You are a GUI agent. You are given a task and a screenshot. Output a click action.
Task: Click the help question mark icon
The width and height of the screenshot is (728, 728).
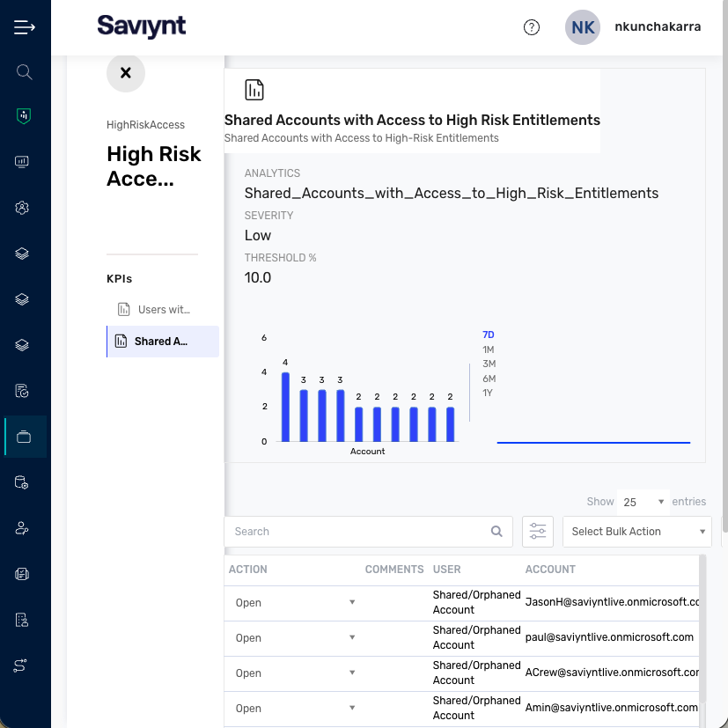(x=532, y=27)
